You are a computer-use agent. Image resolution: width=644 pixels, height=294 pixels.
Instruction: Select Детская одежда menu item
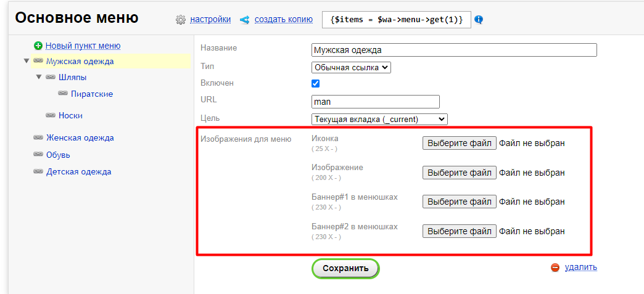click(x=78, y=172)
